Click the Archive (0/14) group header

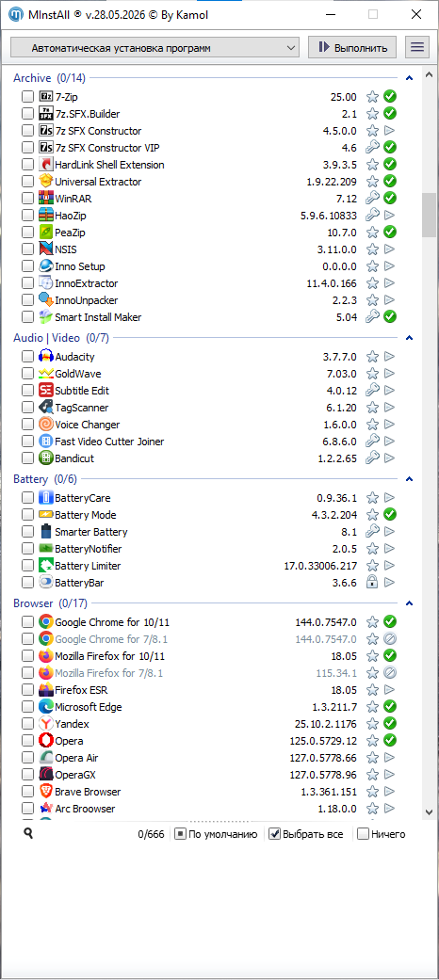(x=49, y=78)
